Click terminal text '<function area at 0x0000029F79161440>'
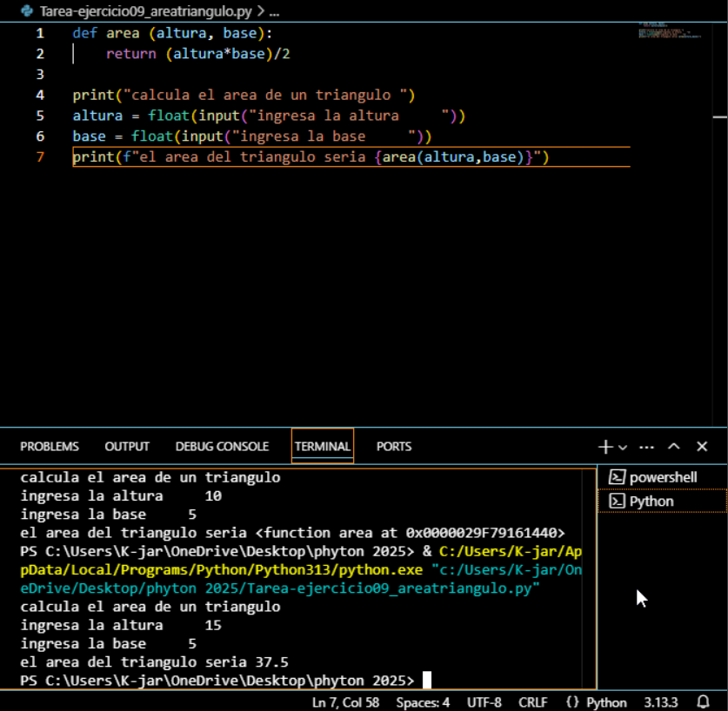 click(410, 533)
